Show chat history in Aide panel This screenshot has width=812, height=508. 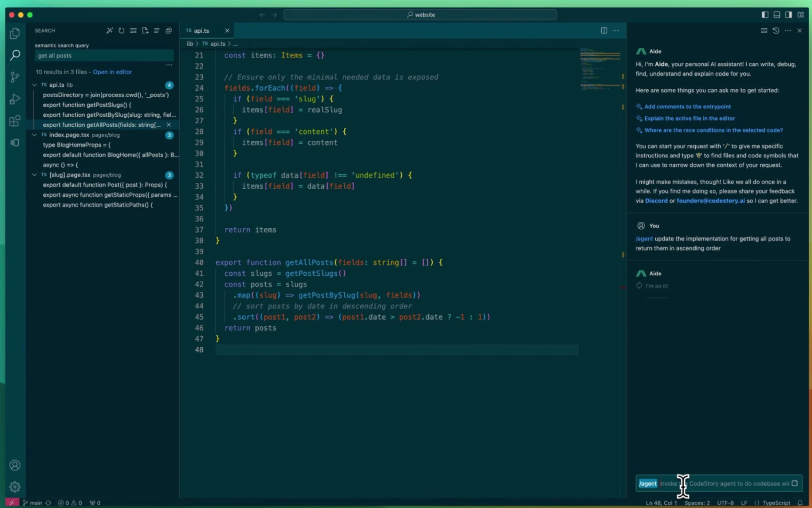click(776, 31)
